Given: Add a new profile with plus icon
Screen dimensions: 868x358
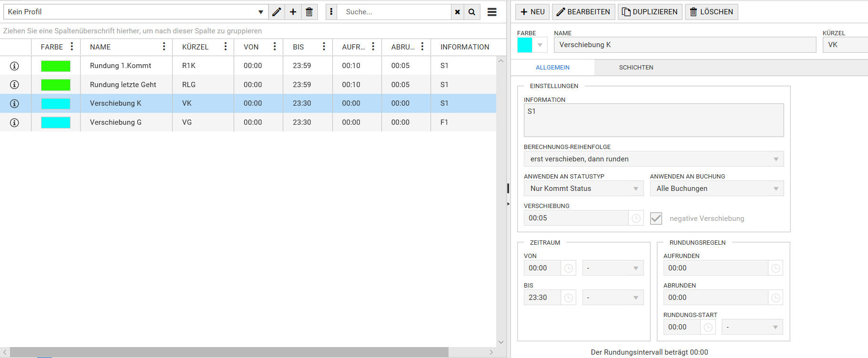Looking at the screenshot, I should (293, 12).
